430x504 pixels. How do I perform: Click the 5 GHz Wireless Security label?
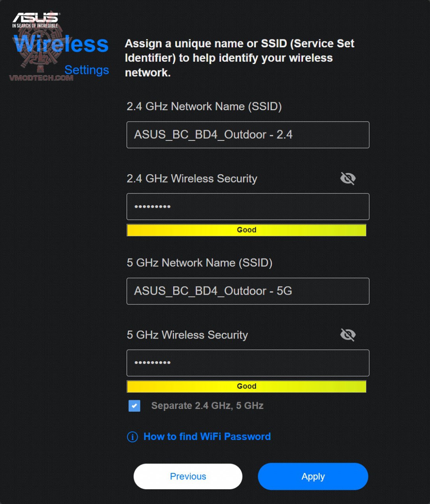[x=187, y=335]
